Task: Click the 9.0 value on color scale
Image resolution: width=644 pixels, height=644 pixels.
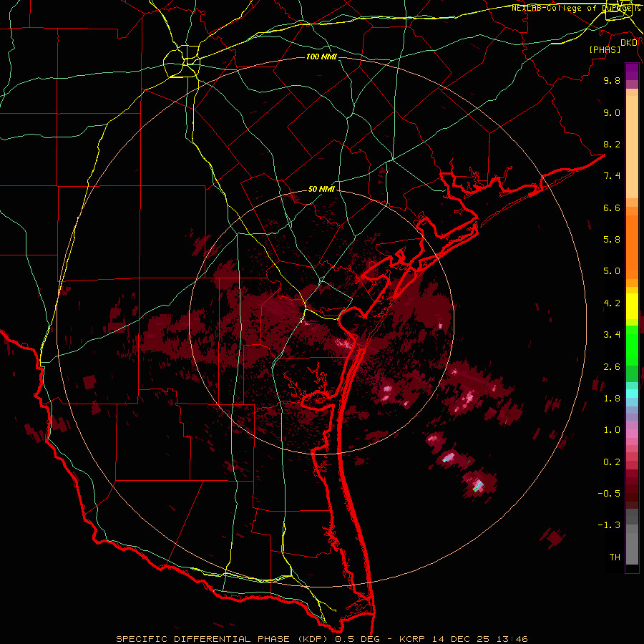Action: [612, 112]
